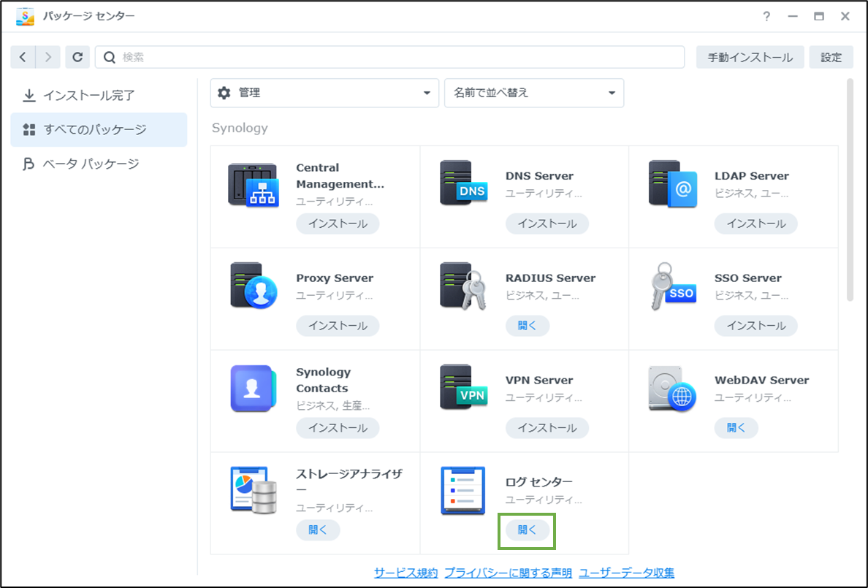Go forward with the right arrow button

coord(48,57)
